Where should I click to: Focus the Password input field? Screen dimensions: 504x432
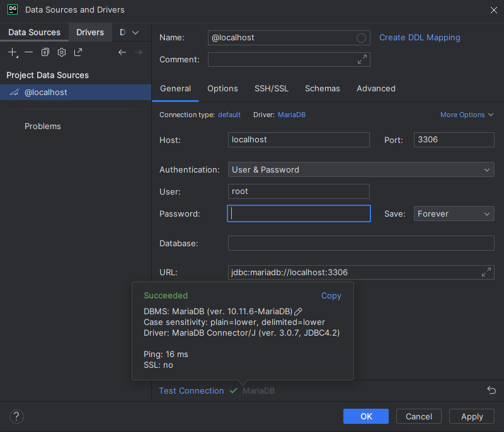[299, 213]
